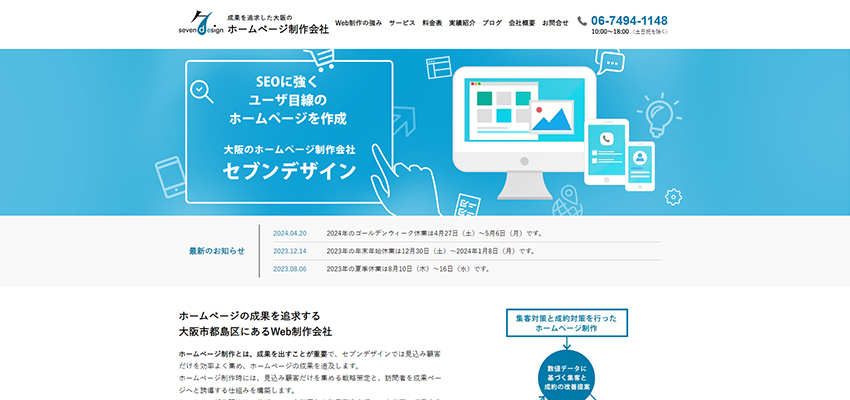The width and height of the screenshot is (850, 400).
Task: Click the light bulb icon
Action: [x=659, y=115]
